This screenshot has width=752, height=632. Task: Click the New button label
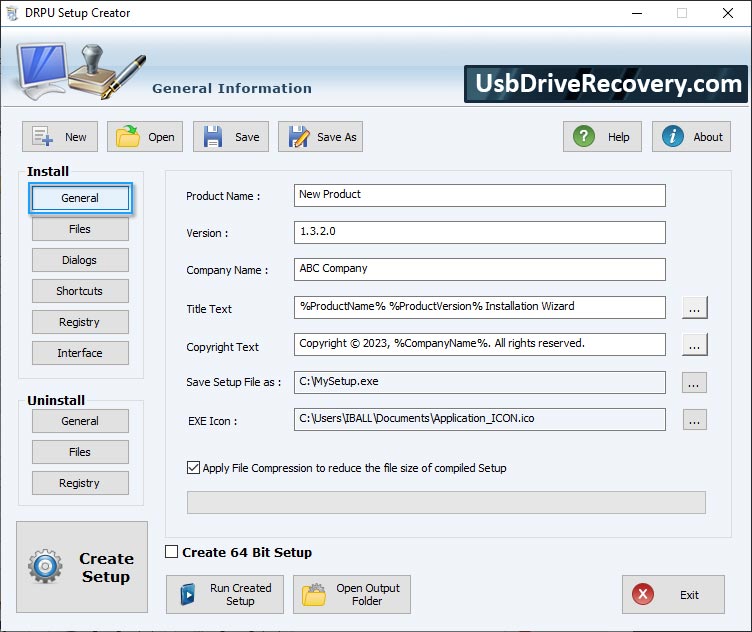click(x=76, y=137)
